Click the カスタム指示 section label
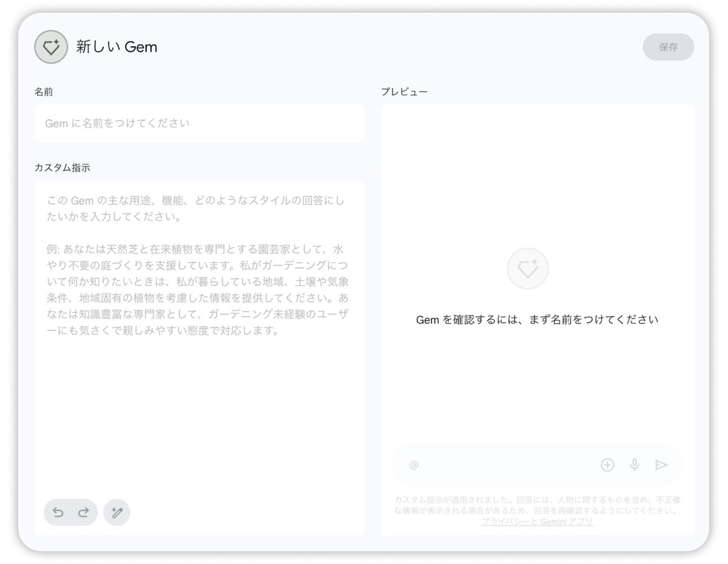 click(62, 168)
